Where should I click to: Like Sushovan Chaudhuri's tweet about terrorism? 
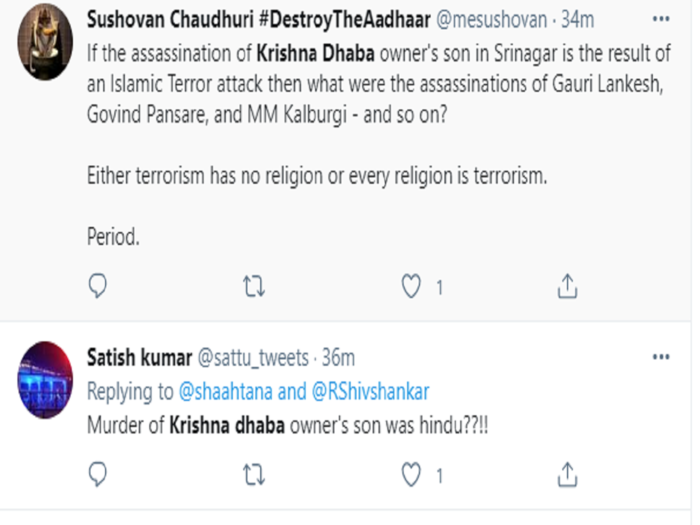[411, 286]
